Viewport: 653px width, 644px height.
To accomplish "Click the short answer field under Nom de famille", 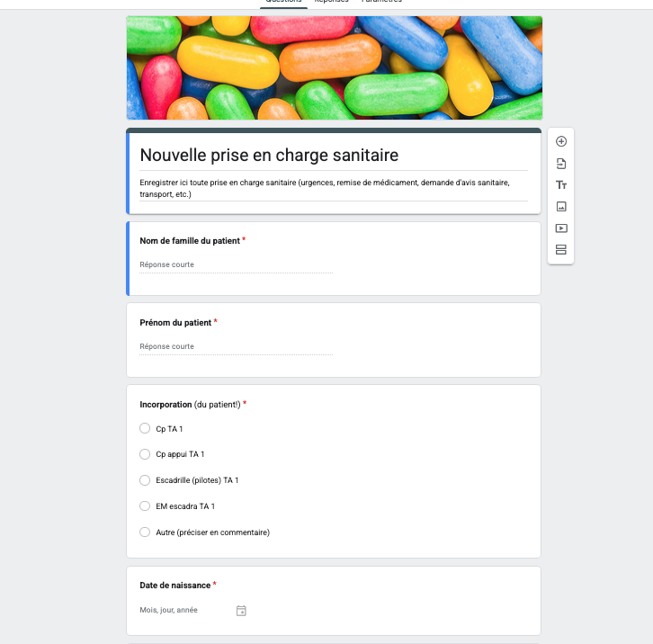I will tap(236, 264).
